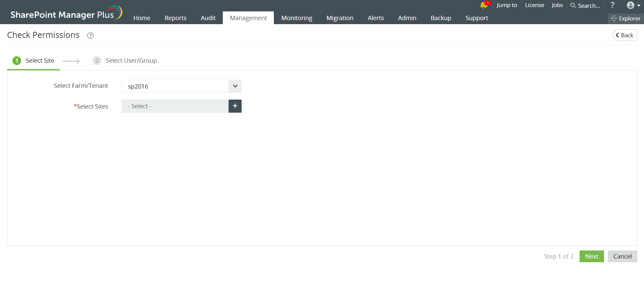Go to the Audit tab
Screen dimensions: 644x281
pyautogui.click(x=208, y=18)
